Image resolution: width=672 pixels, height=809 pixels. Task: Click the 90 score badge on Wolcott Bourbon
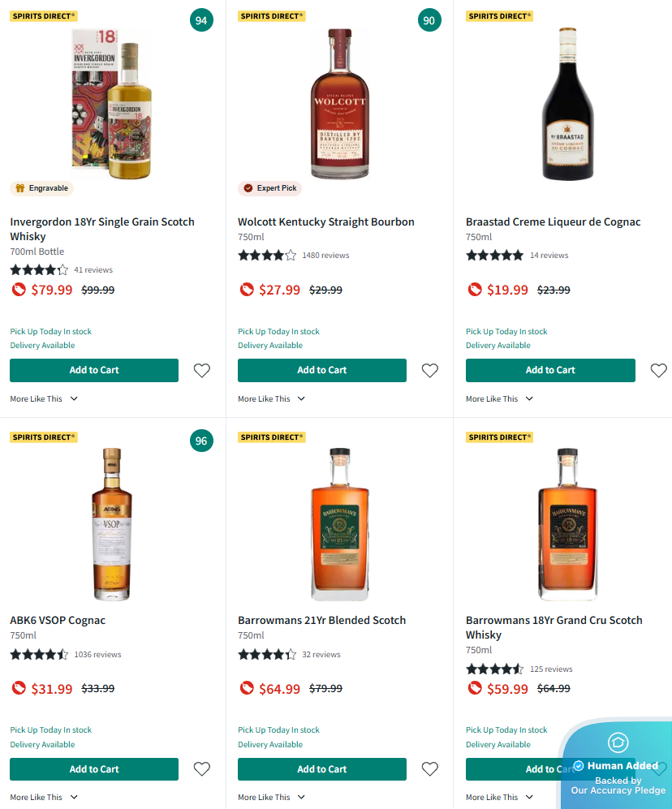pyautogui.click(x=429, y=20)
